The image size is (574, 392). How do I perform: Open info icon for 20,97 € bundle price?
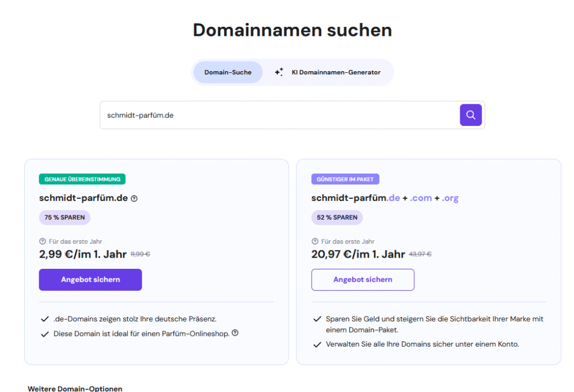click(315, 241)
